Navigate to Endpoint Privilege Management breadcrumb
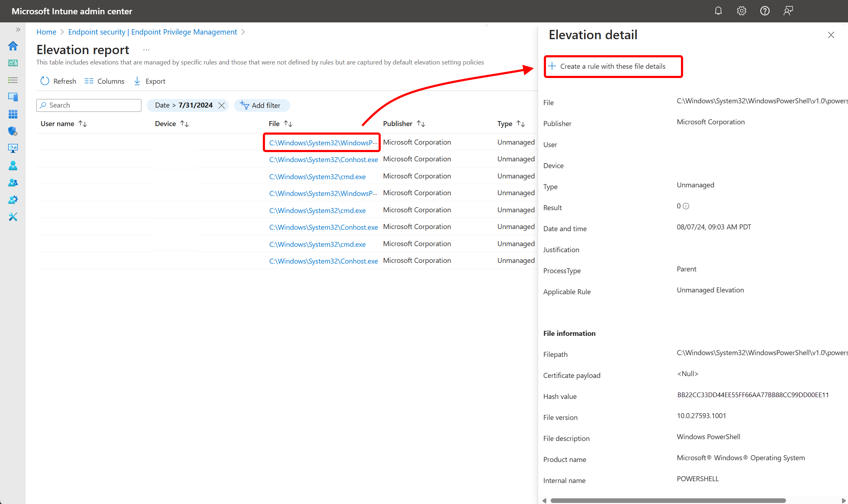 (x=152, y=32)
